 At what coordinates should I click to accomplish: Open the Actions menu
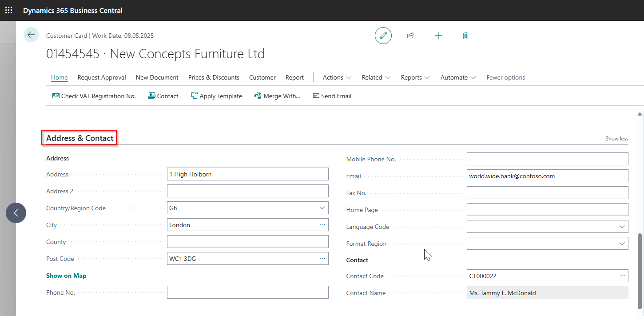[x=337, y=77]
